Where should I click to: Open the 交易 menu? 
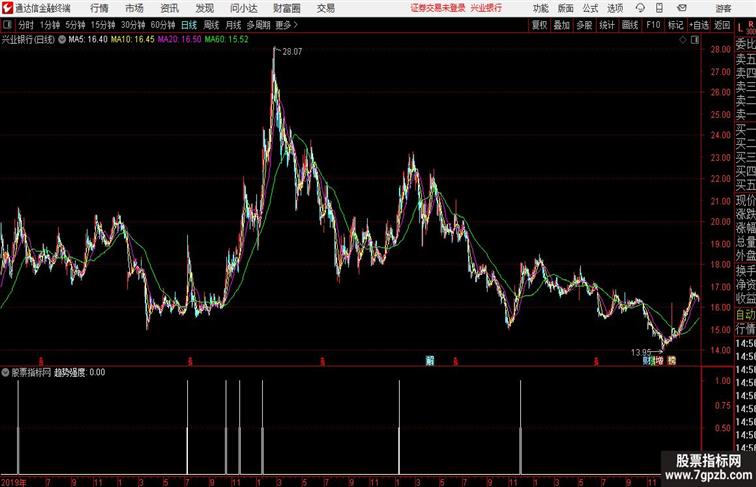(326, 8)
